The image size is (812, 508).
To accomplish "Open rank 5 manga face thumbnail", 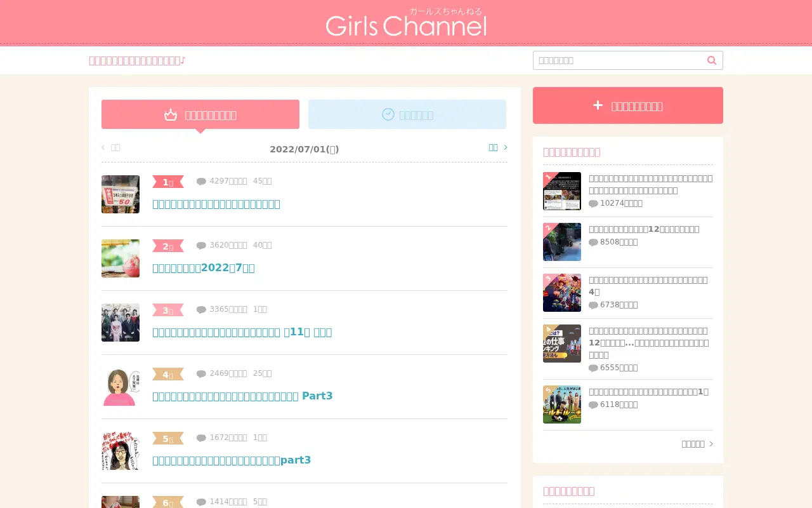I will click(121, 451).
